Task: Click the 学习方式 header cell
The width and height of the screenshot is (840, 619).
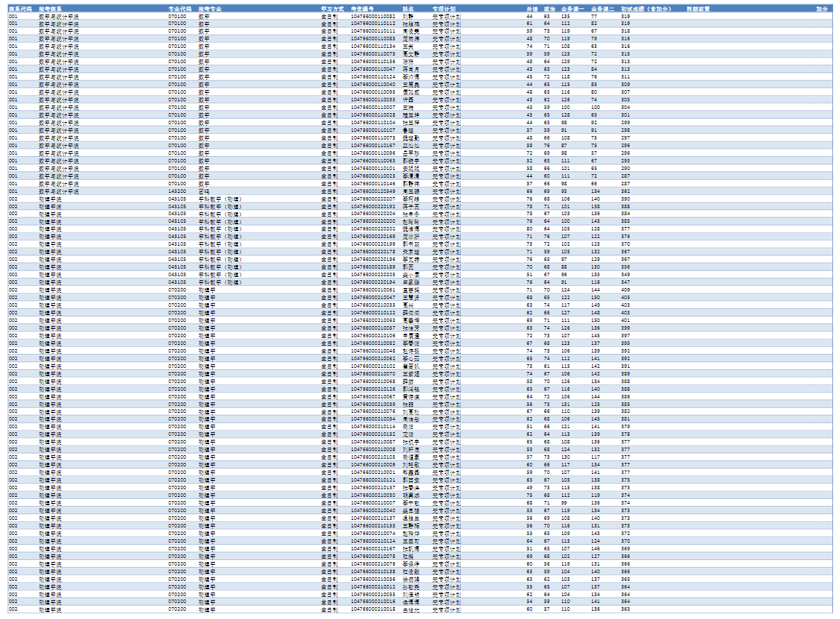Action: point(332,9)
